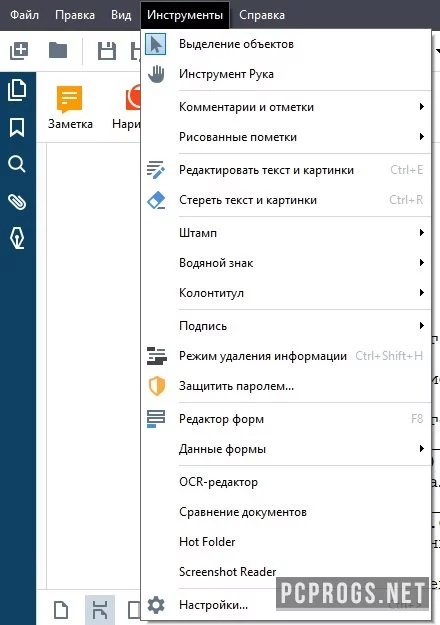Open the digital signatures pen panel

(x=17, y=238)
